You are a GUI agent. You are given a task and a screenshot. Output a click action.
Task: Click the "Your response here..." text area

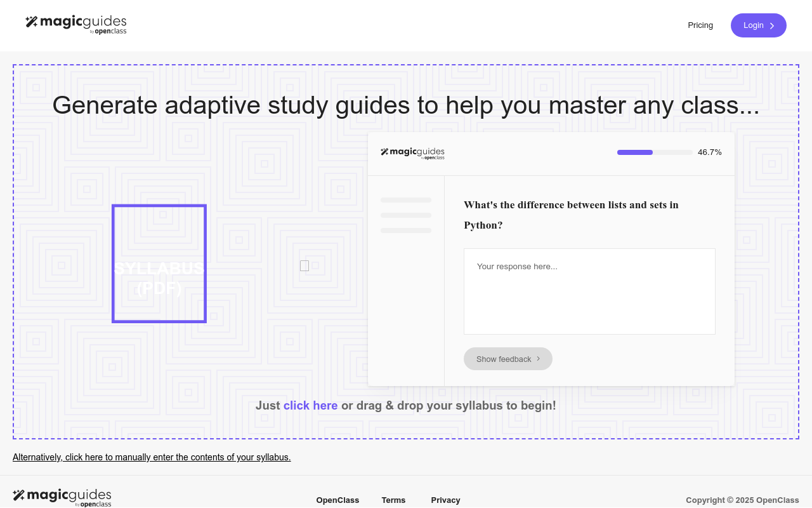(589, 291)
